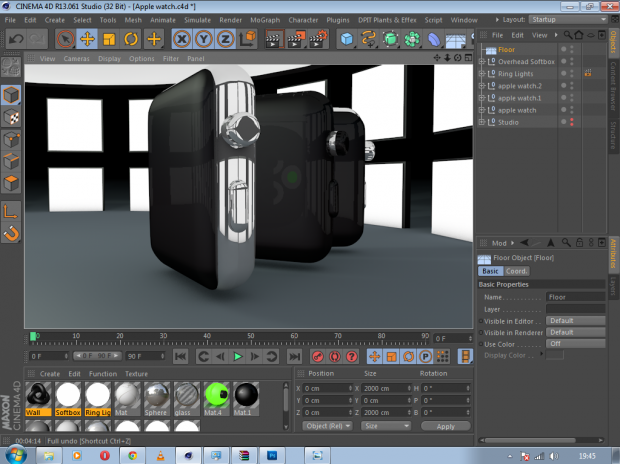
Task: Select the Live Selection tool
Action: tap(65, 39)
